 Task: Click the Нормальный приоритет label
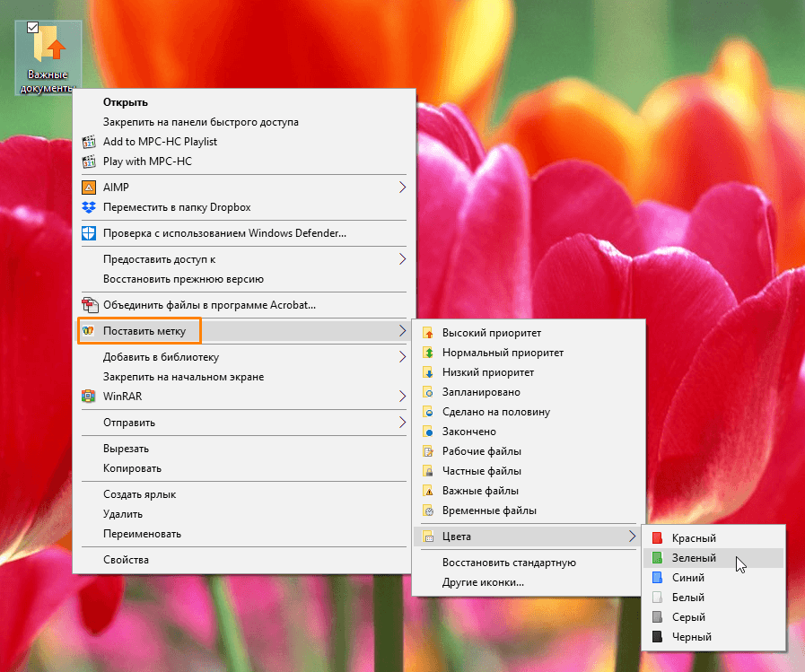point(503,353)
